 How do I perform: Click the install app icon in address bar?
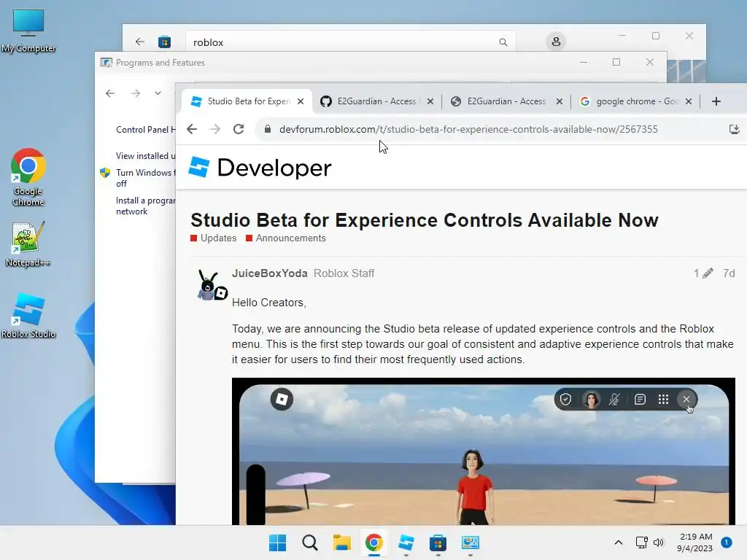[734, 129]
